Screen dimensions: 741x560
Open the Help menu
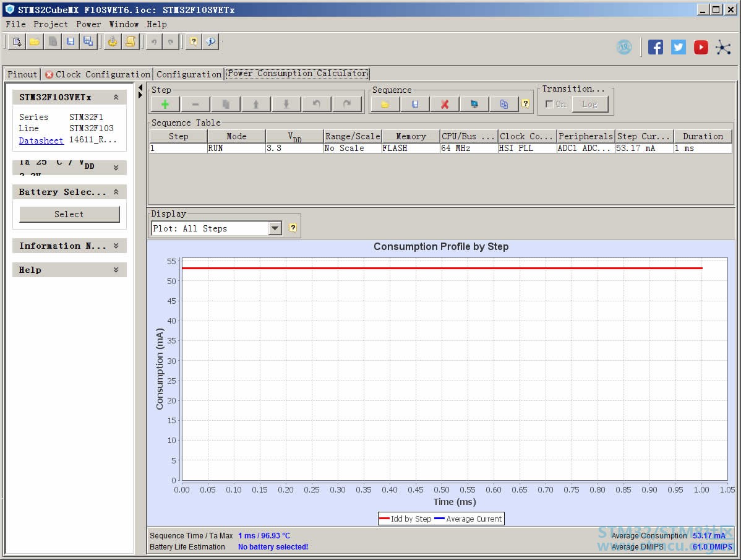click(x=156, y=24)
